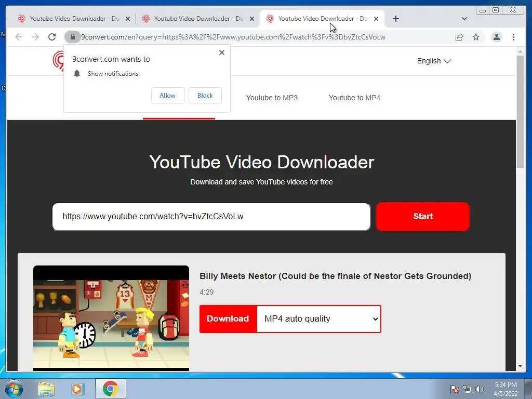
Task: Click the browser back arrow
Action: point(19,37)
